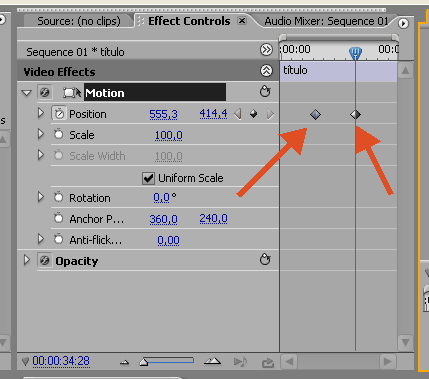
Task: Click the timeline vertical scroll down arrow
Action: point(405,342)
